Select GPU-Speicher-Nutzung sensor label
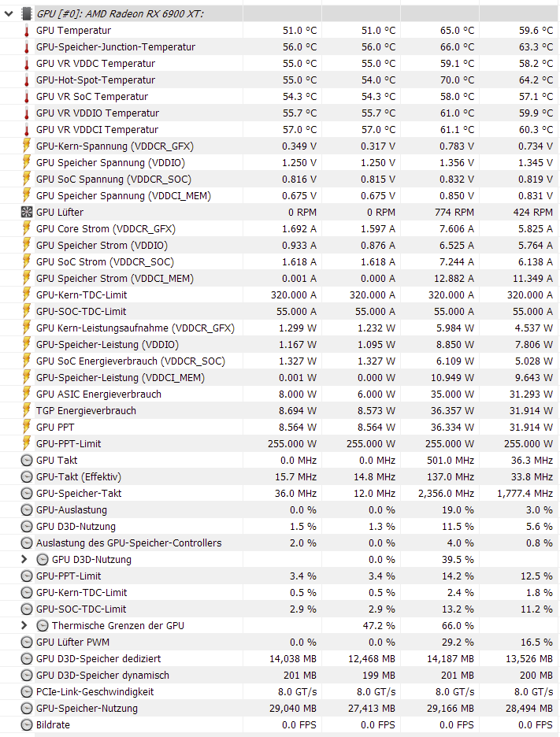The width and height of the screenshot is (560, 737). 87,709
